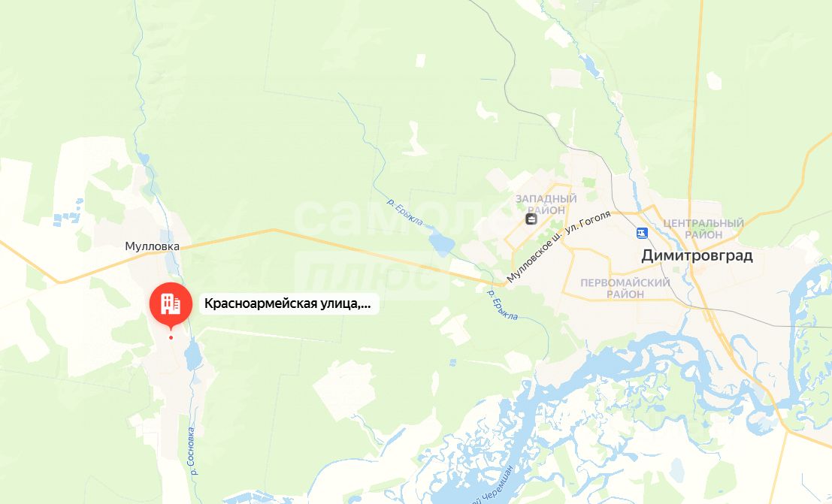Select the Димитровград city label
832x504 pixels.
(697, 255)
